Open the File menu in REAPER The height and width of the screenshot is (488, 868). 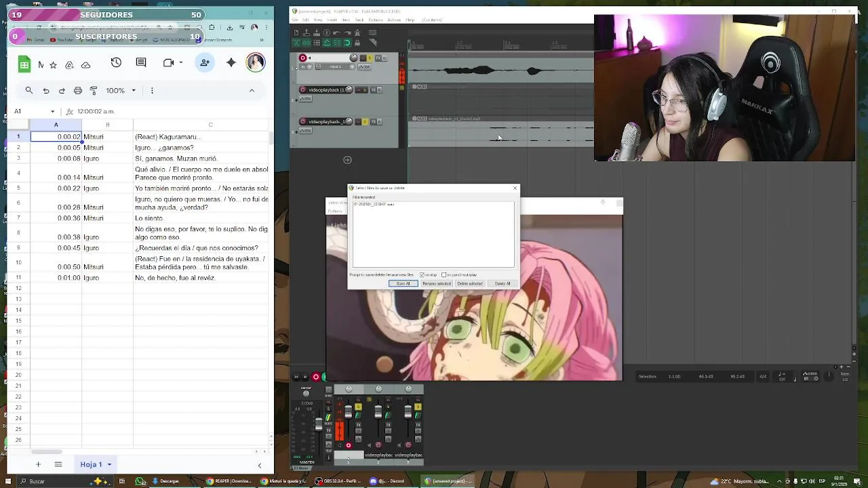tap(295, 20)
